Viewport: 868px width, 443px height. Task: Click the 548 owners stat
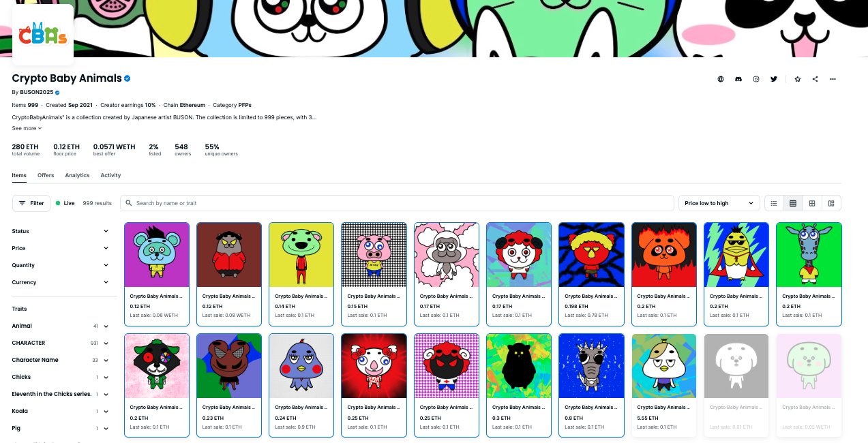tap(181, 150)
